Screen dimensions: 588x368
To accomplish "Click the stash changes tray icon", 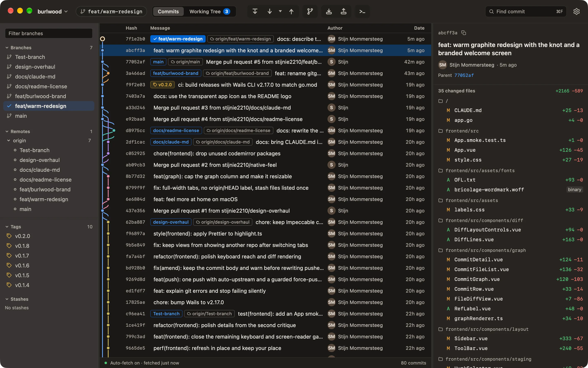I will point(329,11).
